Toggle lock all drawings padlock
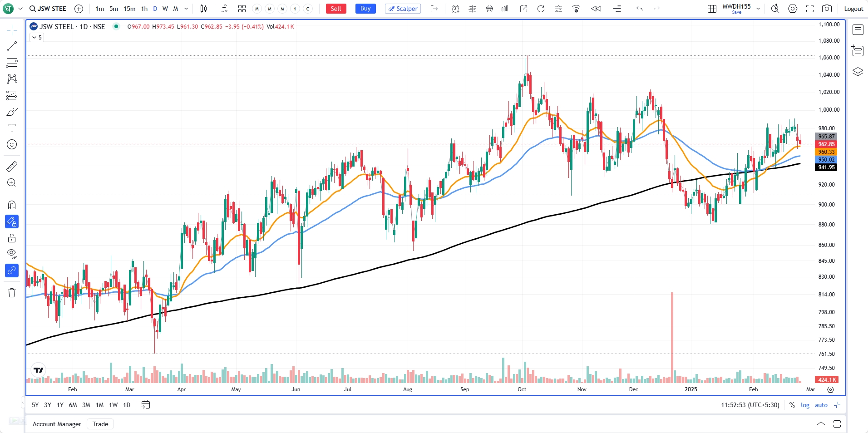 point(12,238)
